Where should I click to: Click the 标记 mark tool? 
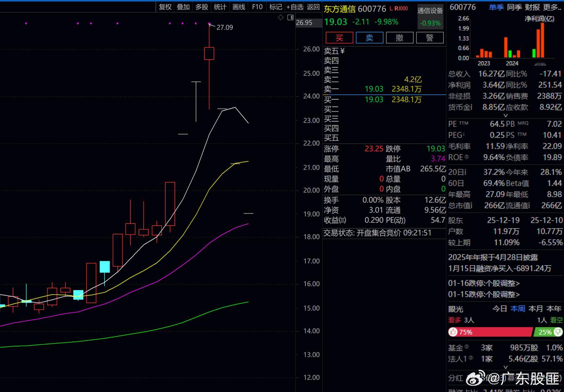point(276,7)
